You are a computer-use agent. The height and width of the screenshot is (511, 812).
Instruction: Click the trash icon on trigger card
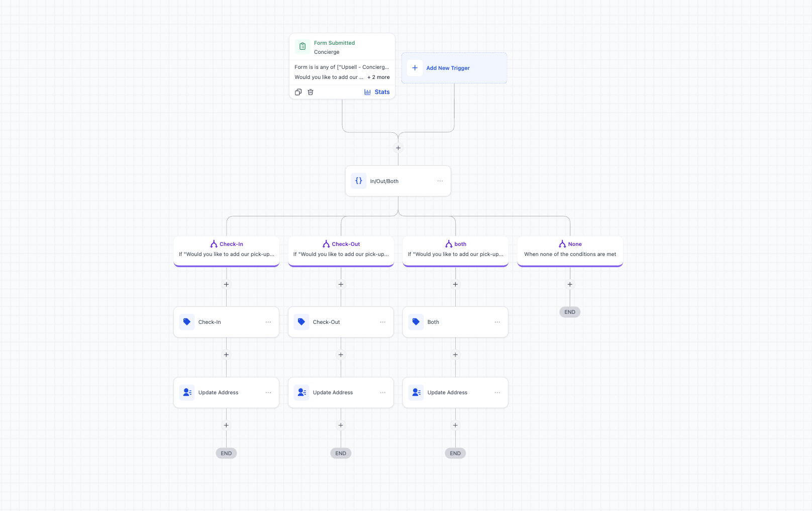tap(311, 92)
